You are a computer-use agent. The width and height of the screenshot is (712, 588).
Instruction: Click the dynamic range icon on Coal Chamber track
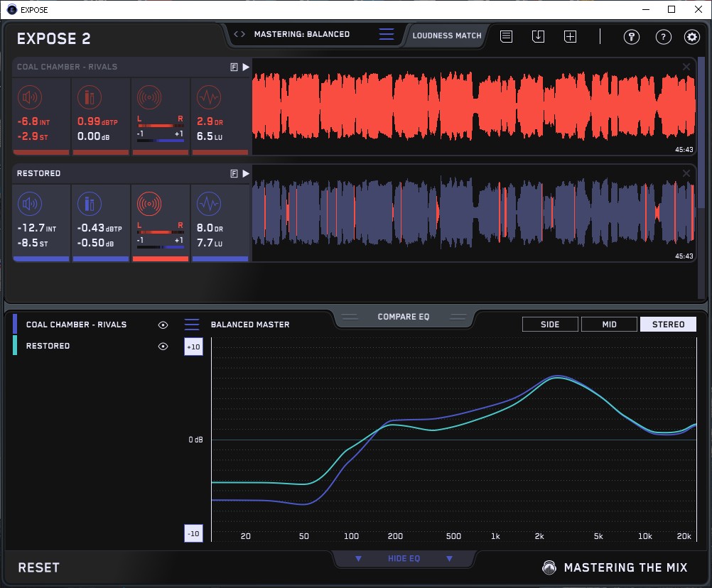(208, 97)
